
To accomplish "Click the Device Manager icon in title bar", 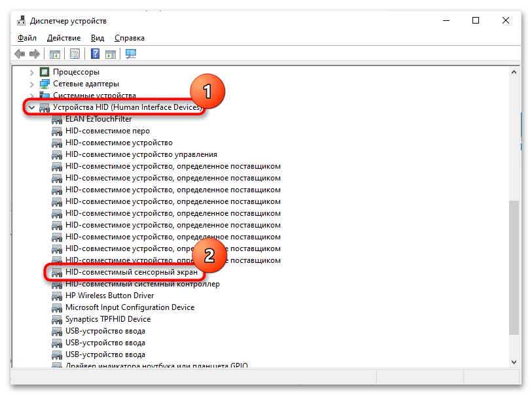I will pyautogui.click(x=21, y=21).
